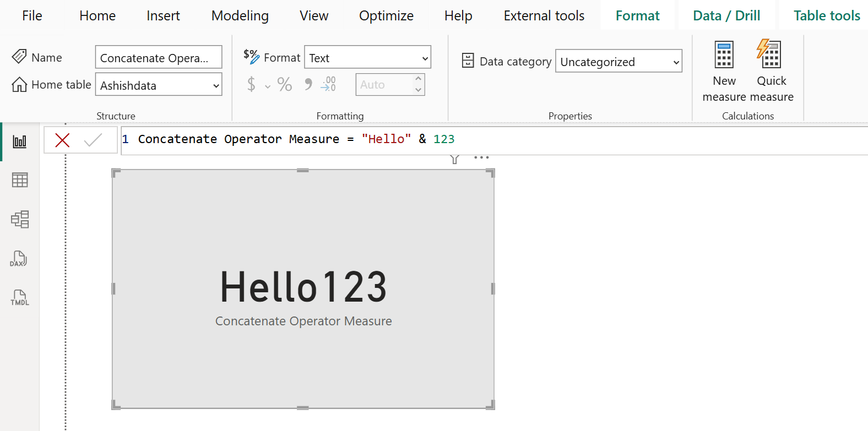Open the card visual's more options ellipsis
Image resolution: width=868 pixels, height=431 pixels.
point(481,158)
